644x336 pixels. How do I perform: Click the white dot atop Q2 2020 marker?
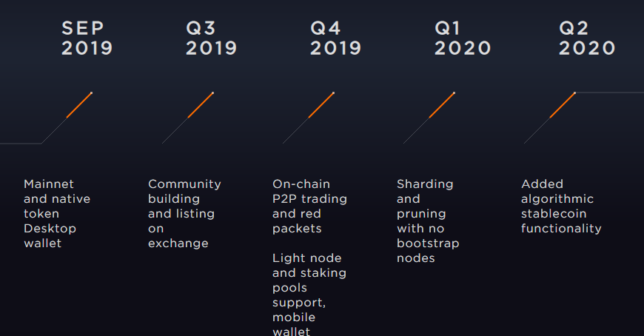pyautogui.click(x=574, y=93)
